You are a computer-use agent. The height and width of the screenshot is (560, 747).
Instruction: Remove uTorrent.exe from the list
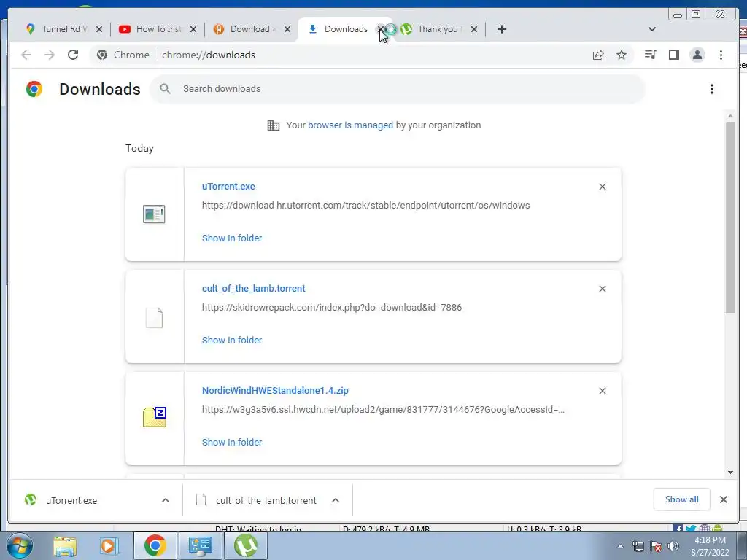(x=602, y=187)
